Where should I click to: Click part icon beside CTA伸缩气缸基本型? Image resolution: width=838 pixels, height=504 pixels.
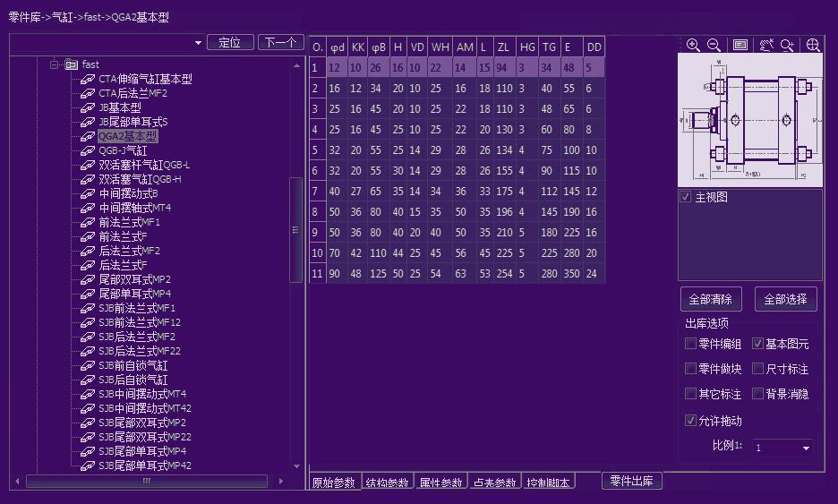(x=88, y=79)
